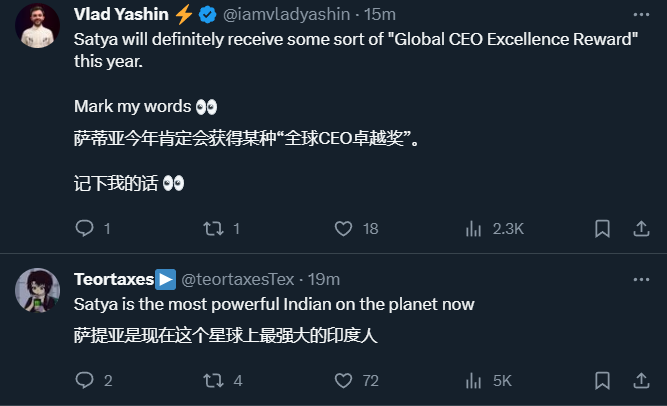The height and width of the screenshot is (406, 667).
Task: Repost Vlad Yashin's tweet
Action: coord(214,228)
